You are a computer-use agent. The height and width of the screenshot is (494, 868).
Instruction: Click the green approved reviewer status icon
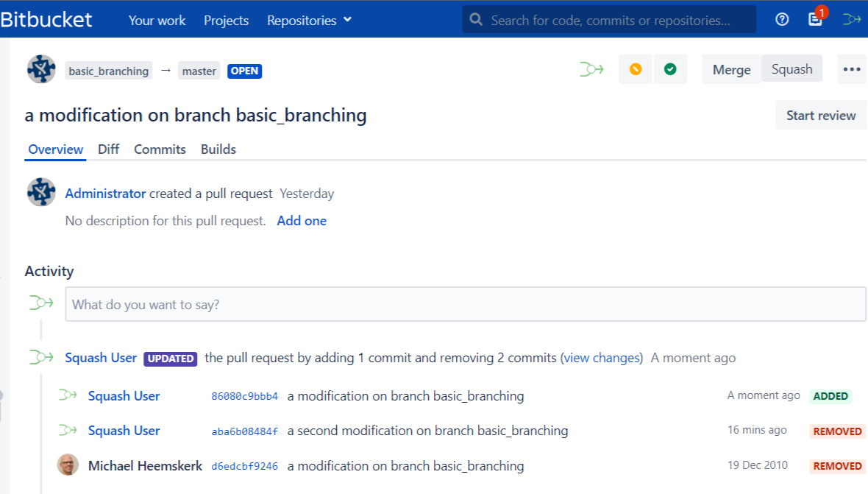(670, 69)
